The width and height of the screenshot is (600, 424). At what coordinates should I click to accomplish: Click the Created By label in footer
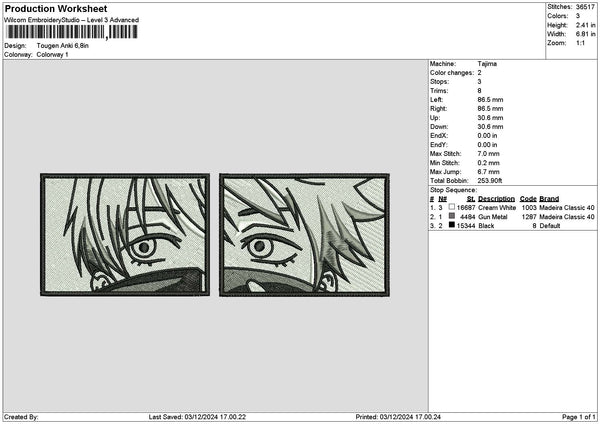21,417
